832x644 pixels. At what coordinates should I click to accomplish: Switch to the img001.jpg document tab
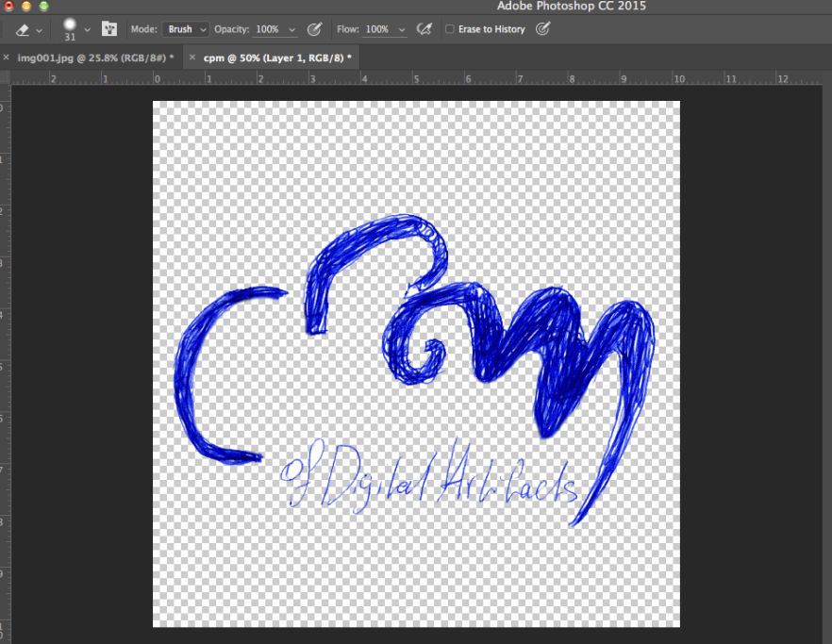coord(94,58)
